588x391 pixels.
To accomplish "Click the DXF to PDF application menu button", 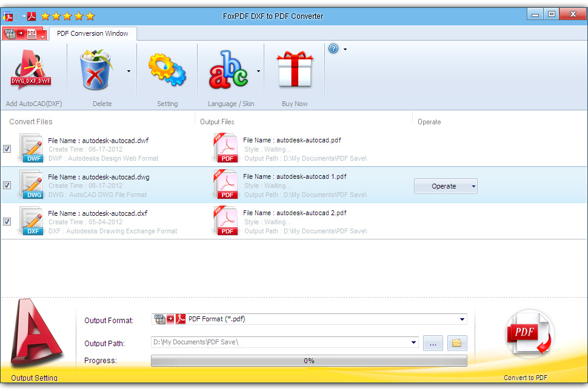I will 25,33.
